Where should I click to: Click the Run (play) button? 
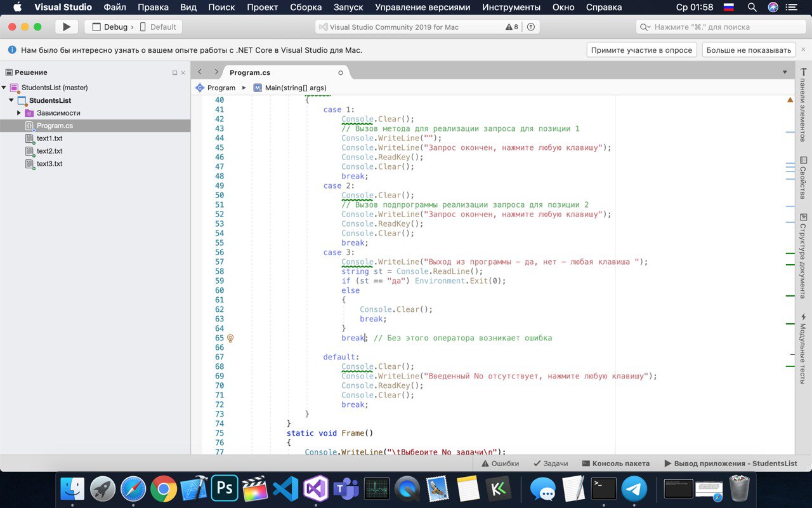tap(67, 27)
